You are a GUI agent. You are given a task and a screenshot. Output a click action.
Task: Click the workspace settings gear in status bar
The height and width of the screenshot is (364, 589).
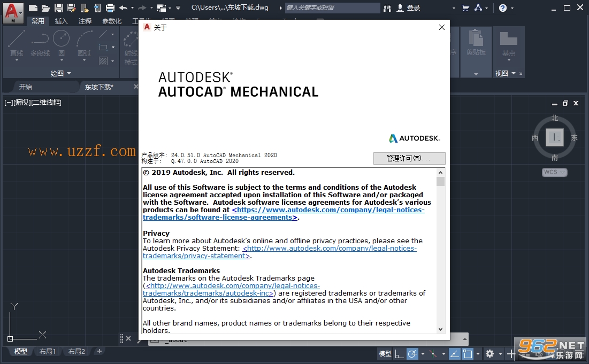[489, 353]
